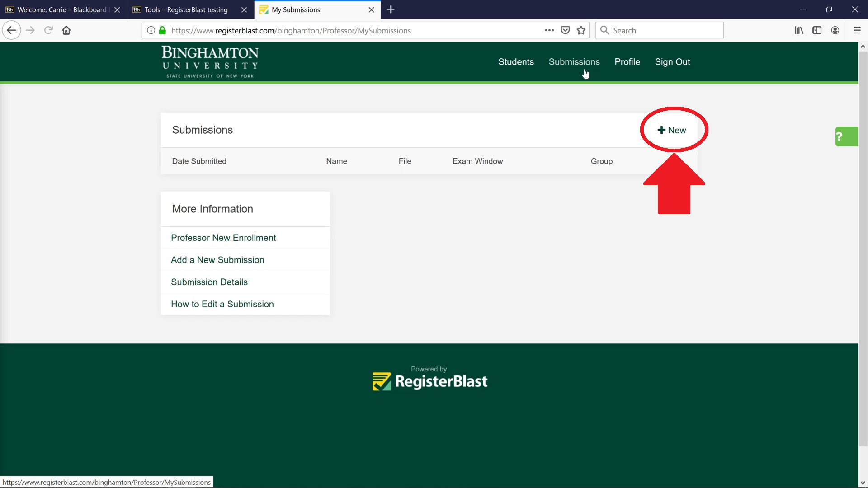Open the Add a New Submission link
The image size is (868, 488).
[x=217, y=260]
